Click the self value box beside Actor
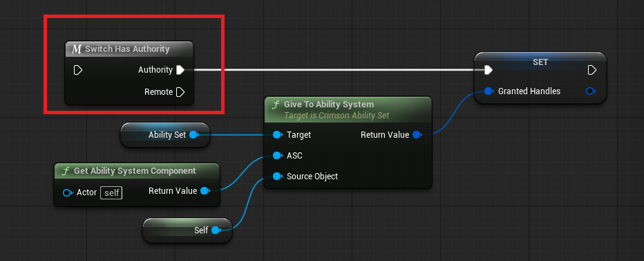644x261 pixels. click(111, 192)
